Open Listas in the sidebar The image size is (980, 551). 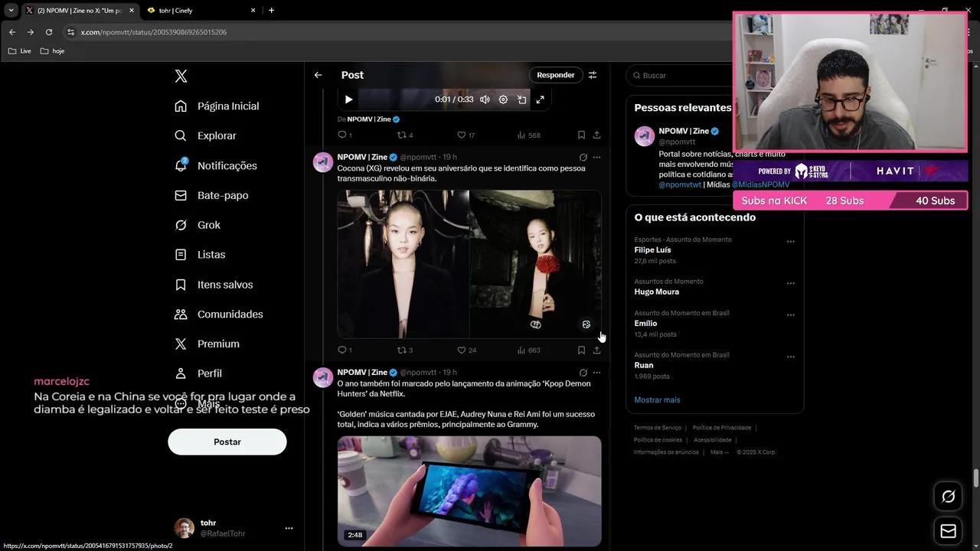[200, 254]
